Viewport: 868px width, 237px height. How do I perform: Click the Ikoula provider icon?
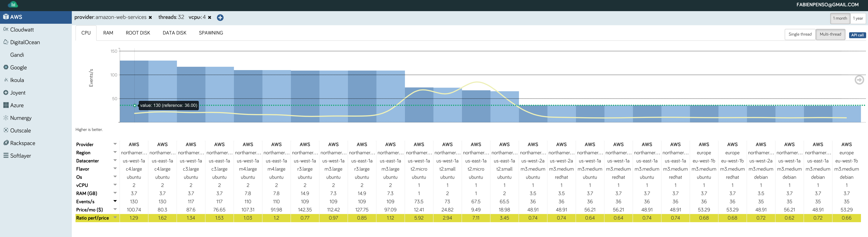[6, 80]
